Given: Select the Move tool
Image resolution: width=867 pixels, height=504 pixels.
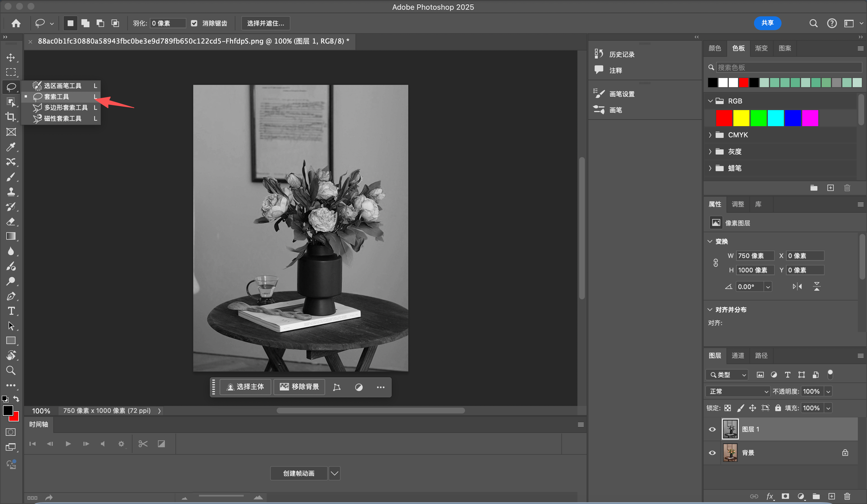Looking at the screenshot, I should 11,57.
